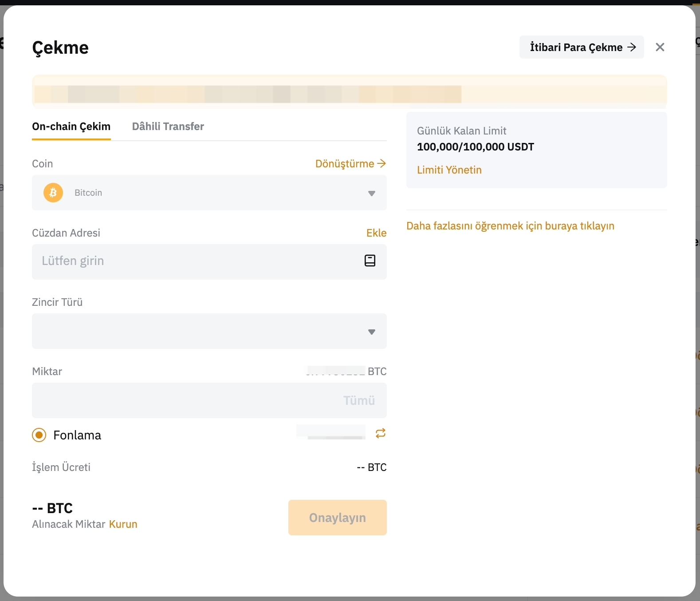Focus the Cüzdan Adresi input field
700x601 pixels.
click(195, 261)
